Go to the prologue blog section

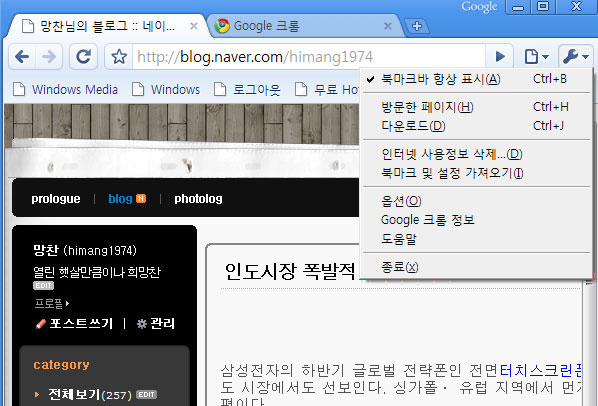point(56,199)
